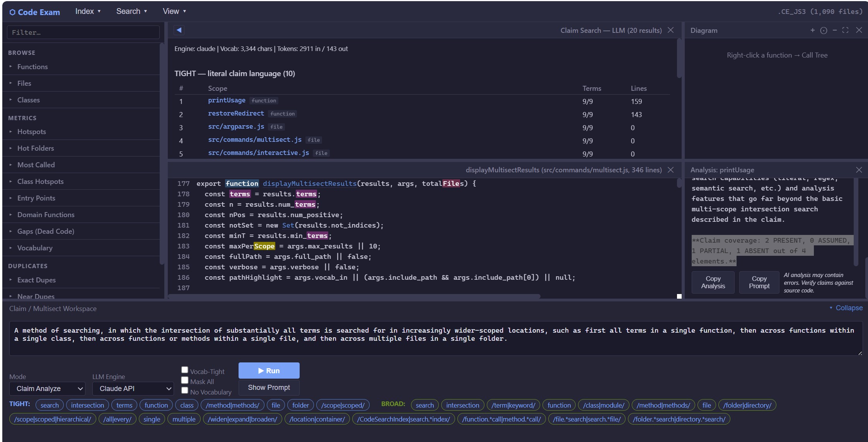Check the Mask All option
The width and height of the screenshot is (868, 442).
click(x=185, y=380)
